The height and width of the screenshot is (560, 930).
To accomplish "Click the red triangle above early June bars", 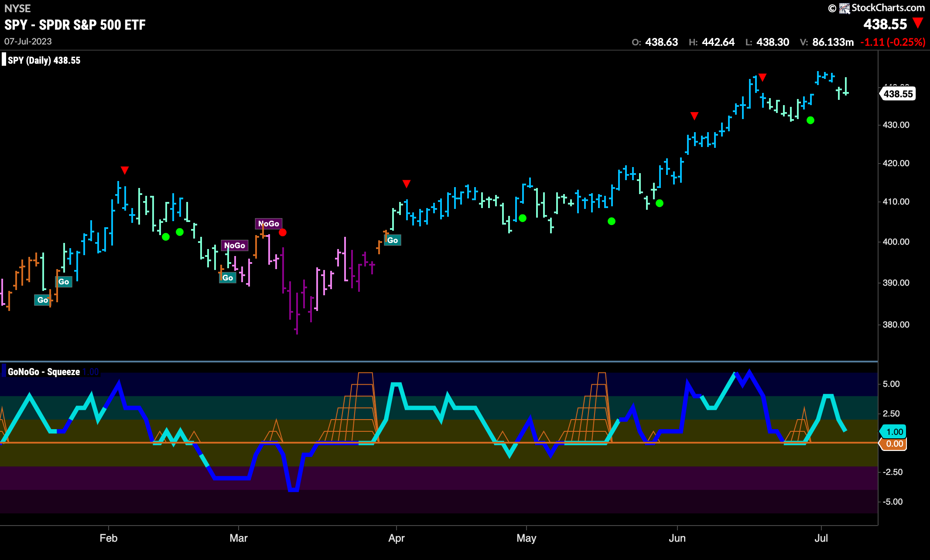I will click(694, 116).
